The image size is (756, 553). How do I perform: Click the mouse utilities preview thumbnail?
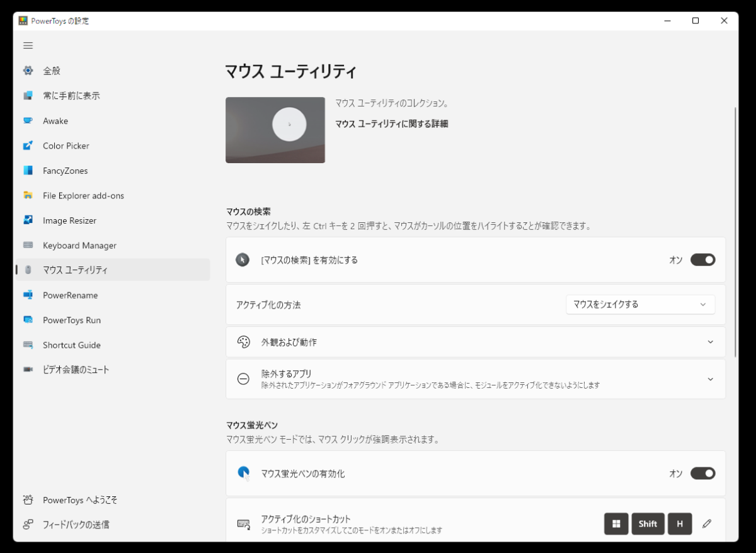[x=275, y=130]
